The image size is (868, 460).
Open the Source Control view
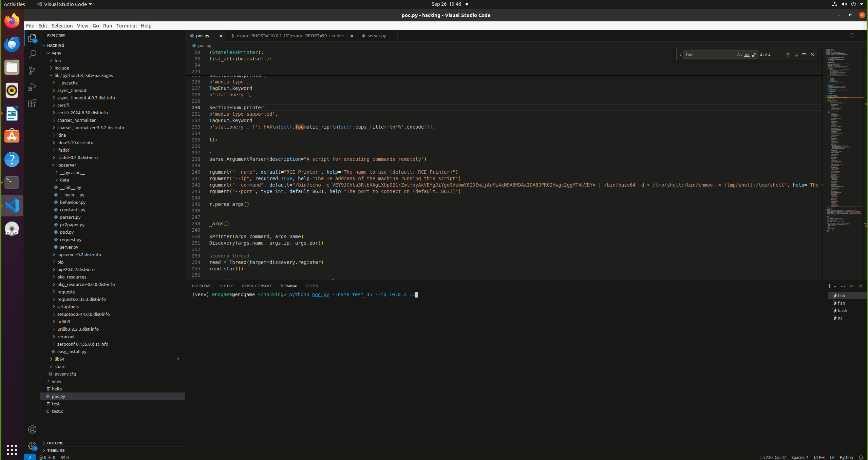point(32,70)
